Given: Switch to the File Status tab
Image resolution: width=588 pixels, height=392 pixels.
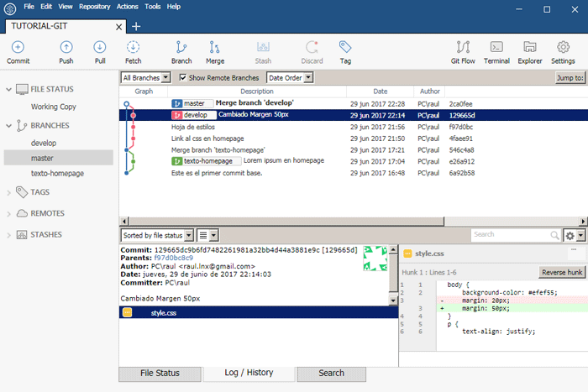Looking at the screenshot, I should [x=160, y=373].
